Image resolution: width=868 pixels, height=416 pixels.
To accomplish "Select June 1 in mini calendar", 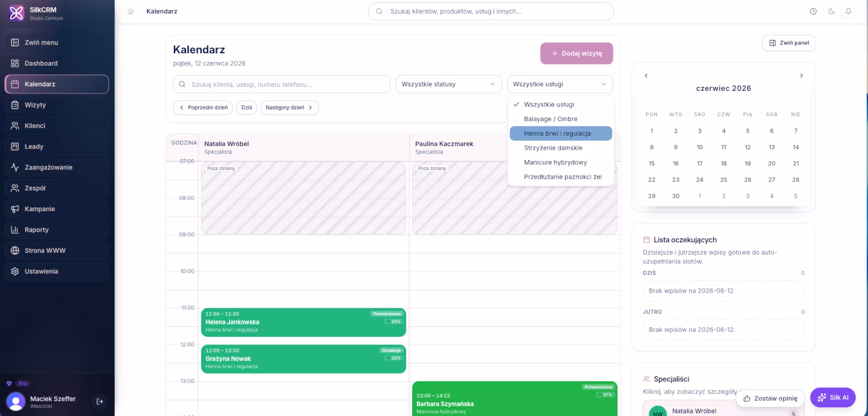I will (652, 131).
